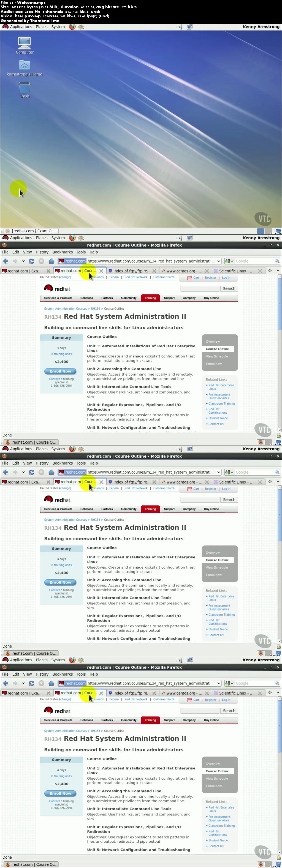Click 'training units' link in the third frame
This screenshot has height=868, width=282.
pyautogui.click(x=63, y=565)
